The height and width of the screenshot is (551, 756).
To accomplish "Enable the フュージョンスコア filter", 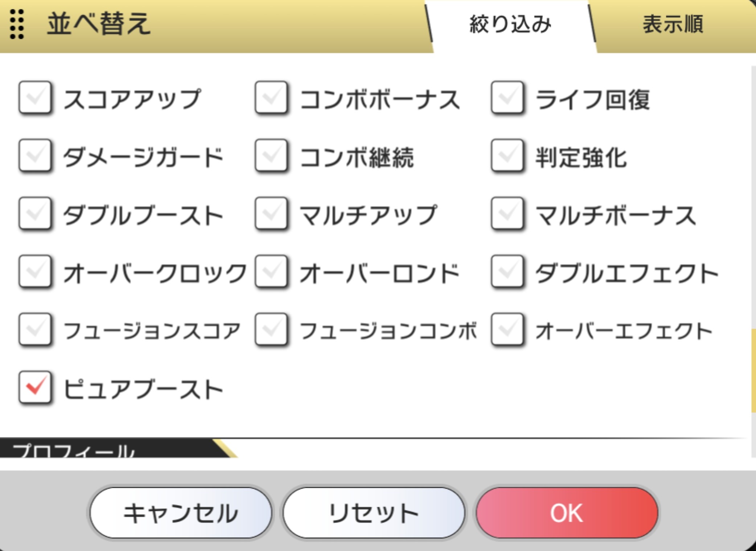I will coord(35,330).
